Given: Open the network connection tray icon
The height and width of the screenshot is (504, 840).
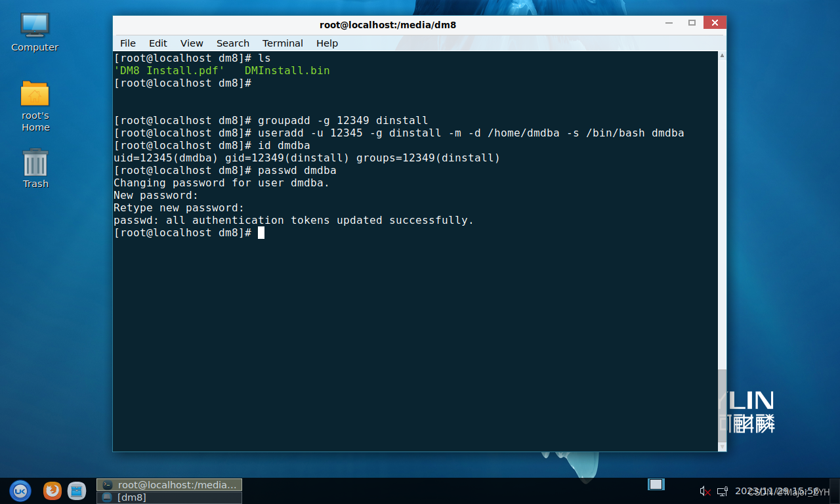Looking at the screenshot, I should pos(722,491).
